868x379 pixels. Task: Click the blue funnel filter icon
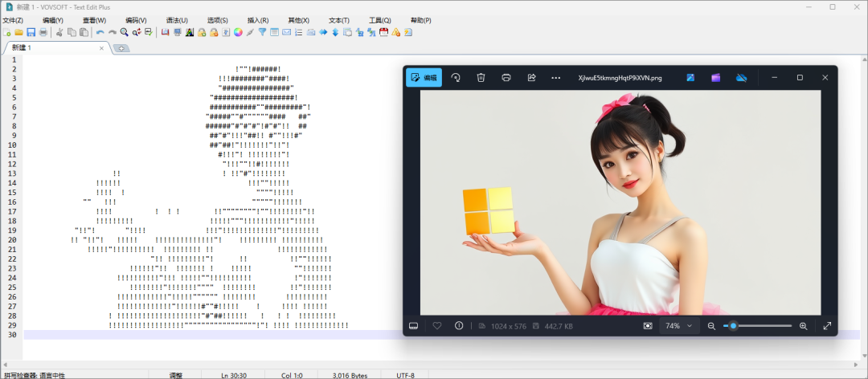click(x=262, y=32)
